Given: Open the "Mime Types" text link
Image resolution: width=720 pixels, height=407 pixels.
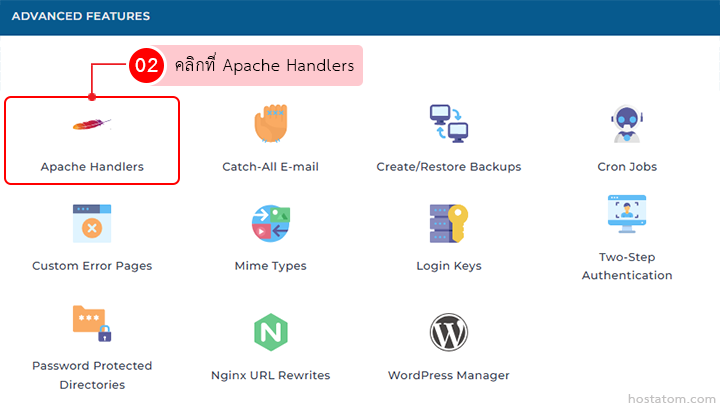Looking at the screenshot, I should pos(270,266).
